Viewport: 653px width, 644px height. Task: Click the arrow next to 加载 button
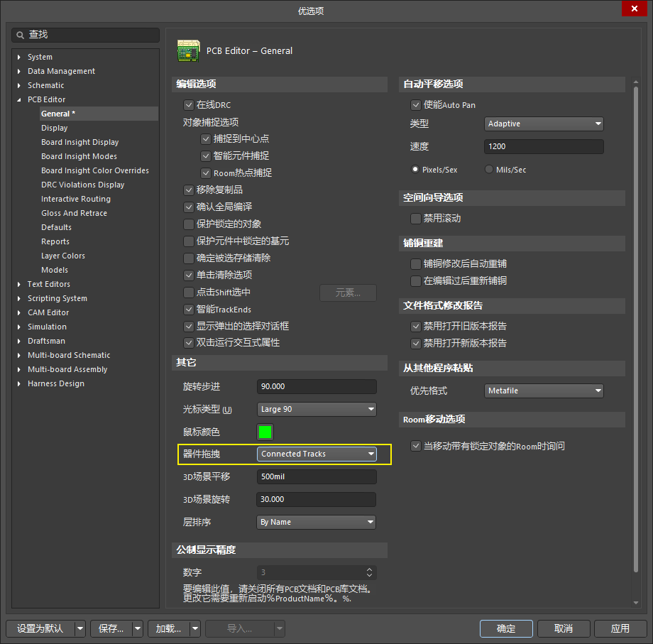click(194, 628)
